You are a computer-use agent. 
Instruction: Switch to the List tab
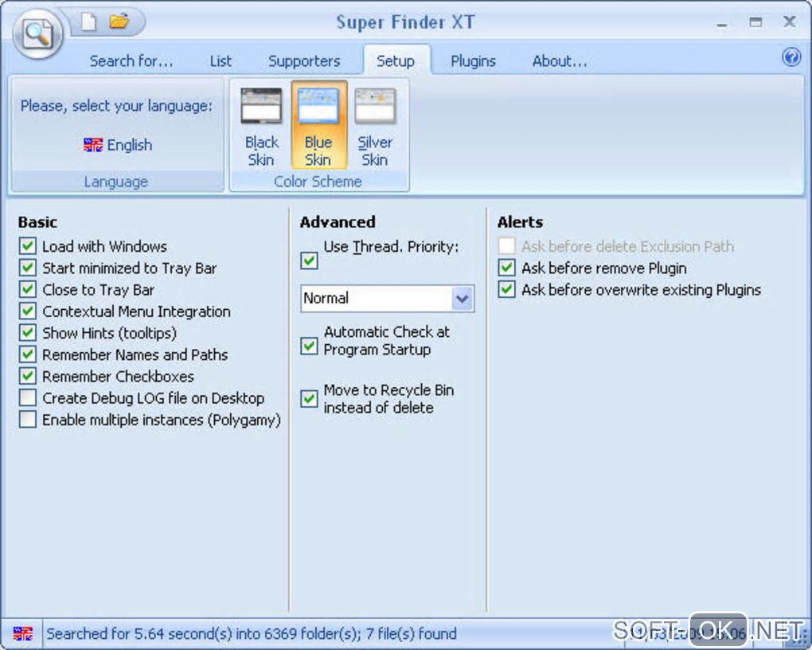pyautogui.click(x=221, y=61)
